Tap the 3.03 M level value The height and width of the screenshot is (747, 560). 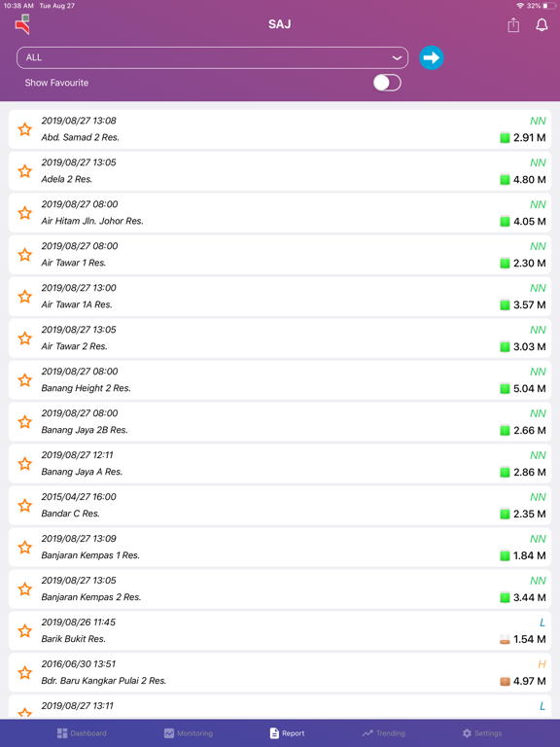tap(530, 347)
